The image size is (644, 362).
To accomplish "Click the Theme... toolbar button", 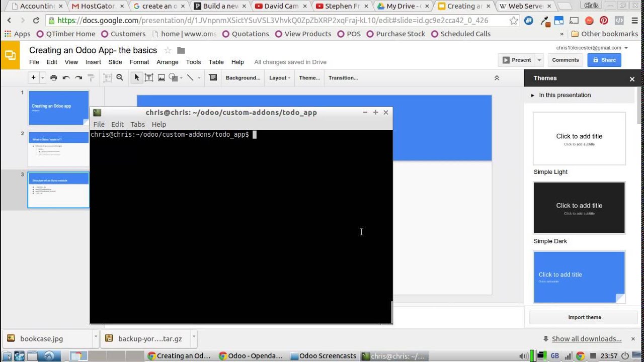I will click(x=309, y=78).
